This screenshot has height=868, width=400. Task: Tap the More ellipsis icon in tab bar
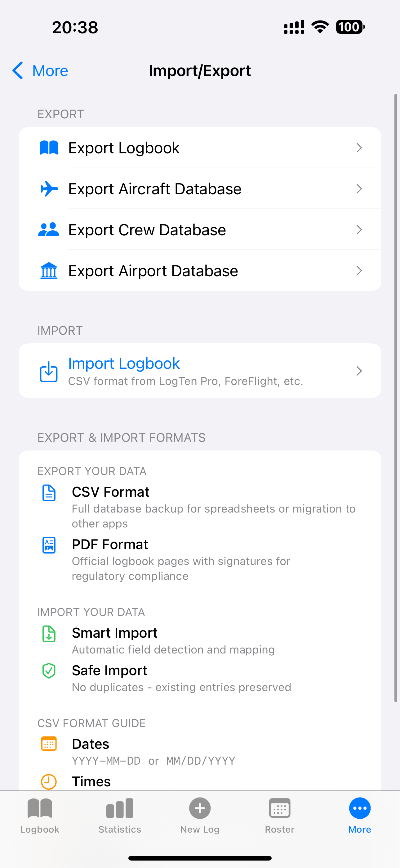pyautogui.click(x=359, y=808)
